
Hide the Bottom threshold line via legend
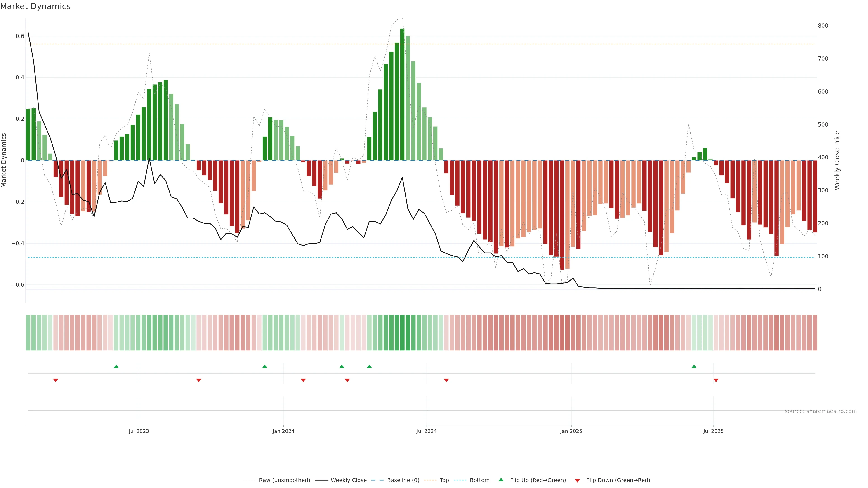click(x=479, y=480)
